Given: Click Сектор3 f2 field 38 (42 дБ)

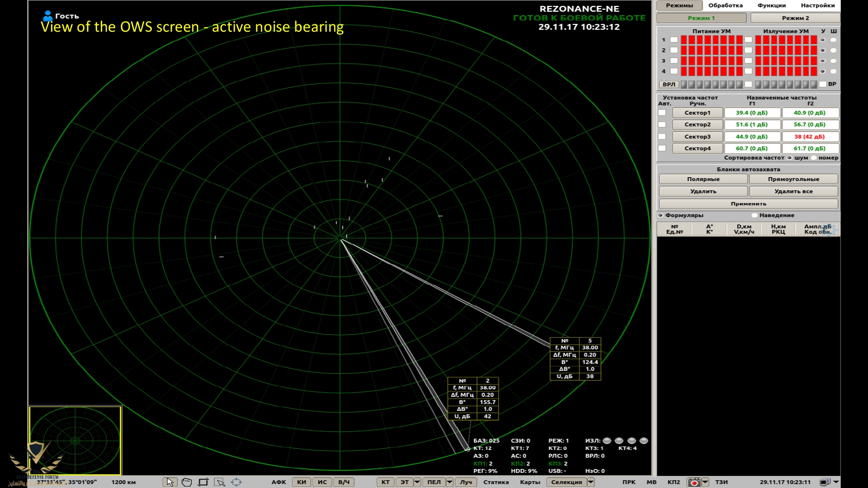Looking at the screenshot, I should pyautogui.click(x=810, y=137).
